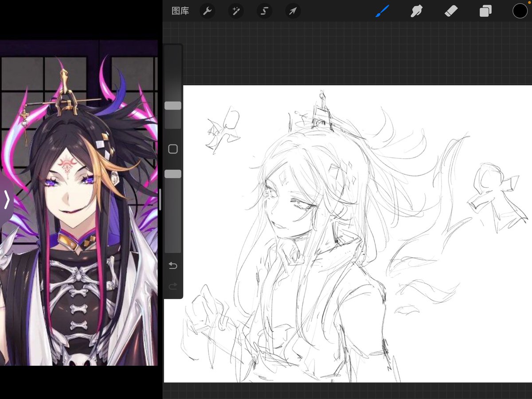Open the Actions wrench menu
The height and width of the screenshot is (399, 532).
pos(207,11)
